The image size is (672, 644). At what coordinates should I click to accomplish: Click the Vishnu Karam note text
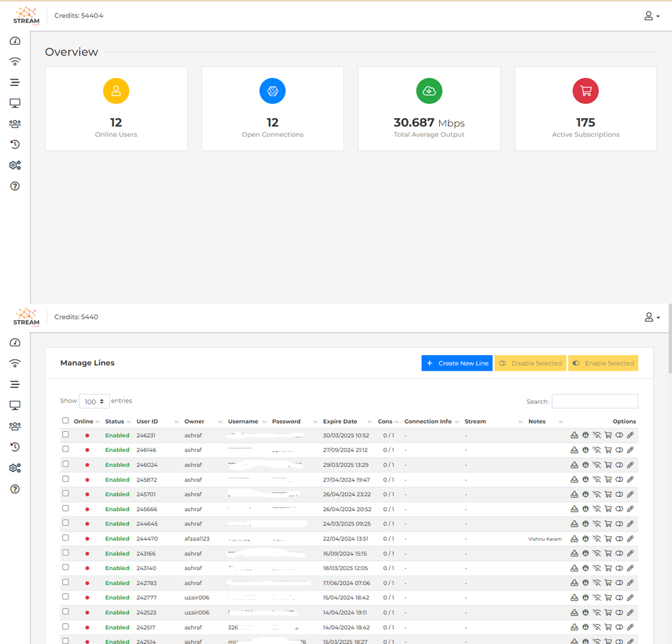[545, 539]
